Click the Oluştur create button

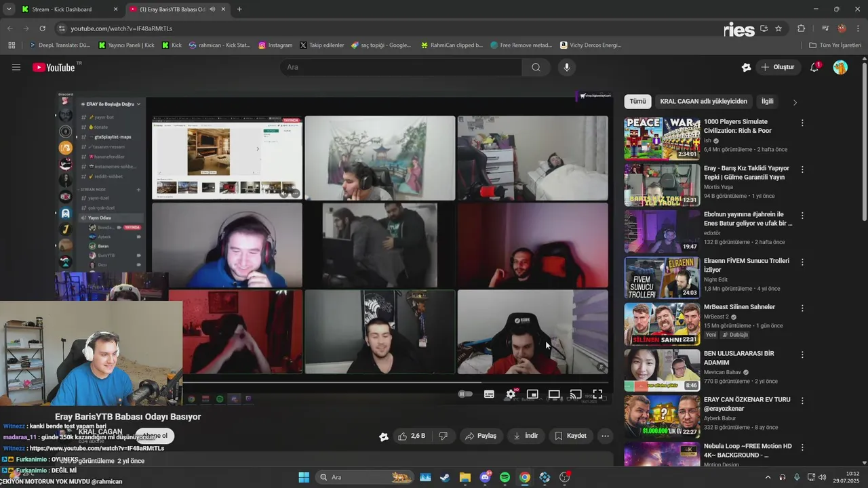point(777,67)
